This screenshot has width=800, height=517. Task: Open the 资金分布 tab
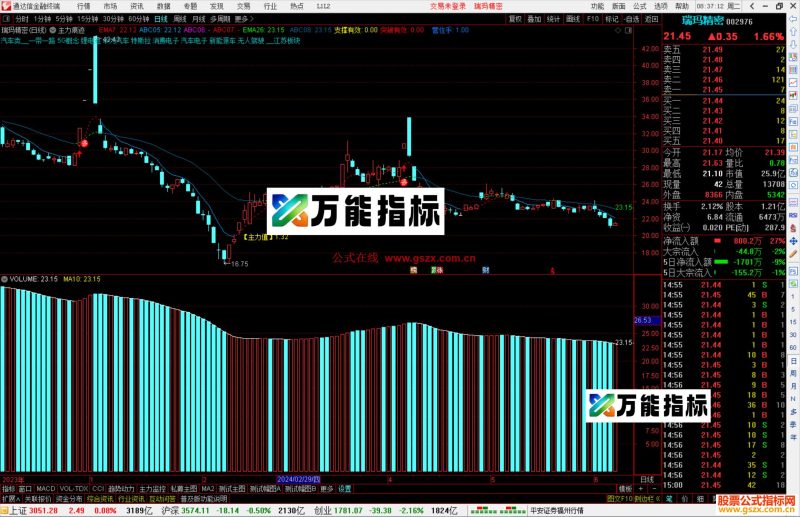[x=69, y=499]
